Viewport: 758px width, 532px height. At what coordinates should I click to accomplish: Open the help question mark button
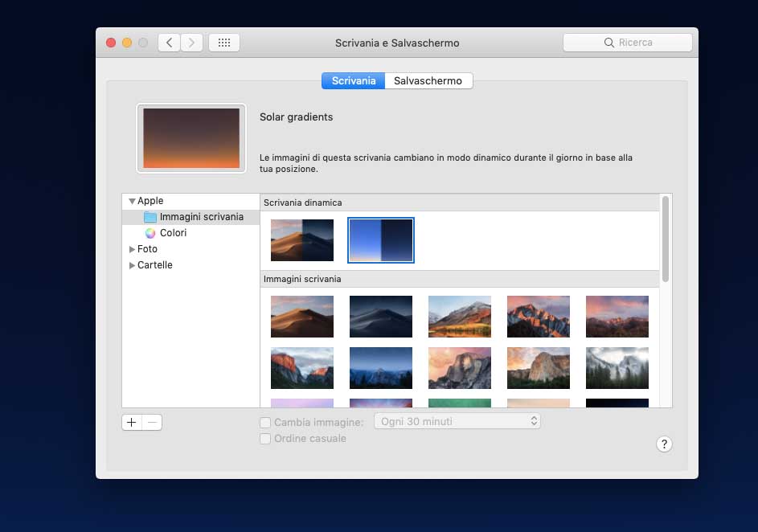tap(664, 444)
